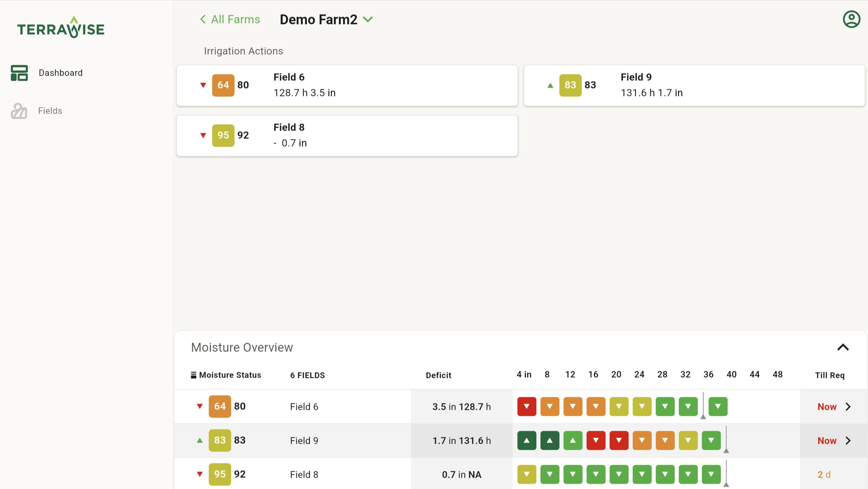
Task: Click Field 9 light green 12 in indicator
Action: (x=573, y=440)
